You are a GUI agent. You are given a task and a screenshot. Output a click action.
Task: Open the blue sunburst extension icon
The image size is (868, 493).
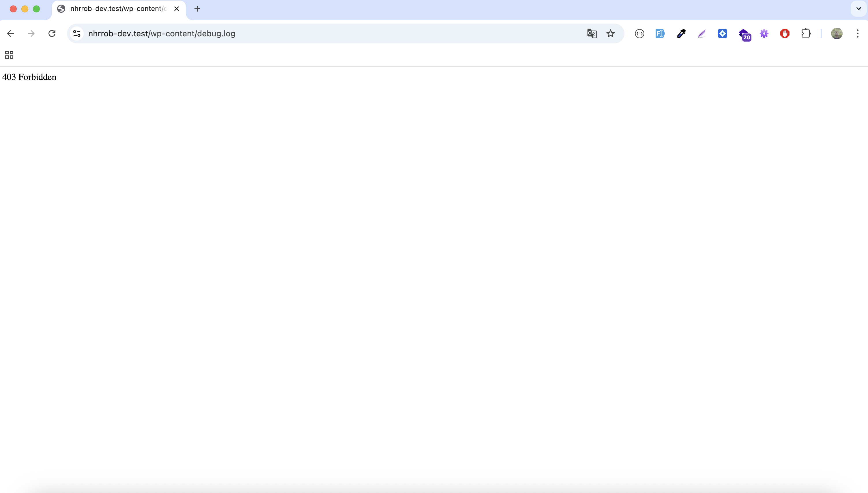pos(722,33)
